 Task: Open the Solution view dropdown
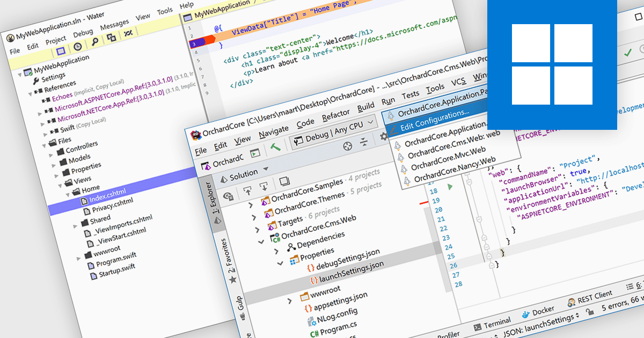click(244, 175)
